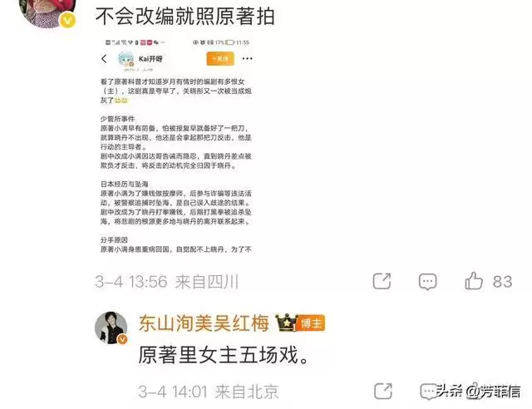Tap the orange follow button near Kai开呀
Viewport: 532px width, 409px height.
click(220, 59)
